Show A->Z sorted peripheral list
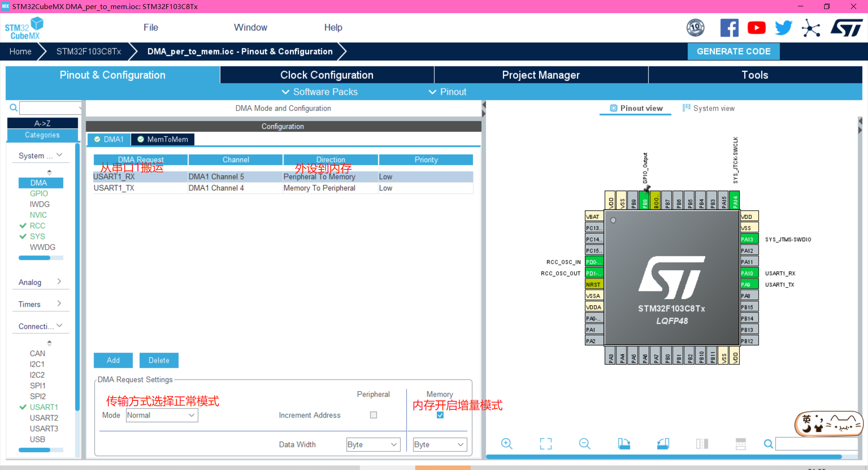 pyautogui.click(x=42, y=123)
